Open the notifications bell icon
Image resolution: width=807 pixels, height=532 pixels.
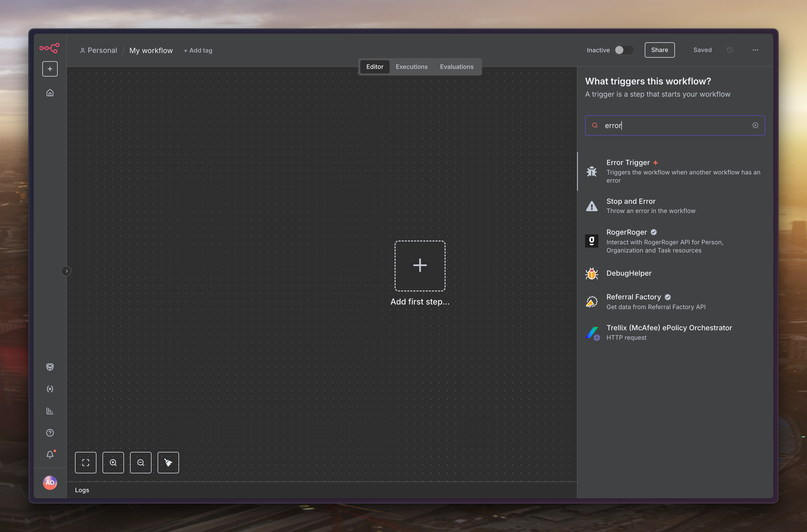[50, 454]
